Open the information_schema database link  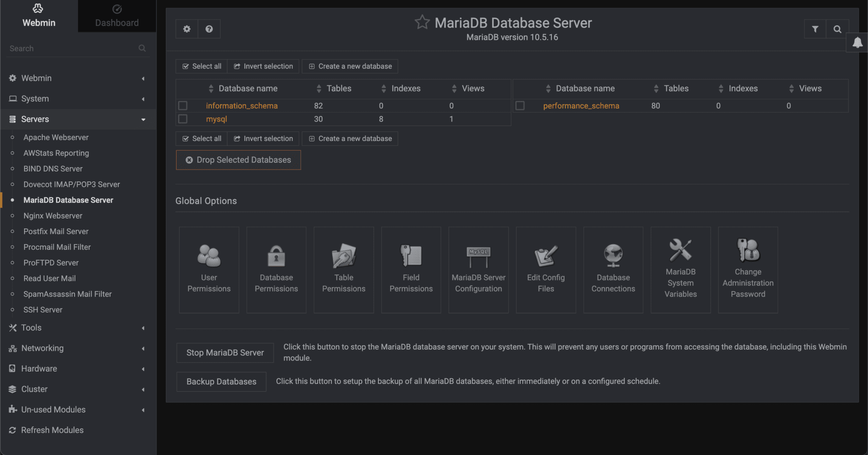pyautogui.click(x=242, y=105)
